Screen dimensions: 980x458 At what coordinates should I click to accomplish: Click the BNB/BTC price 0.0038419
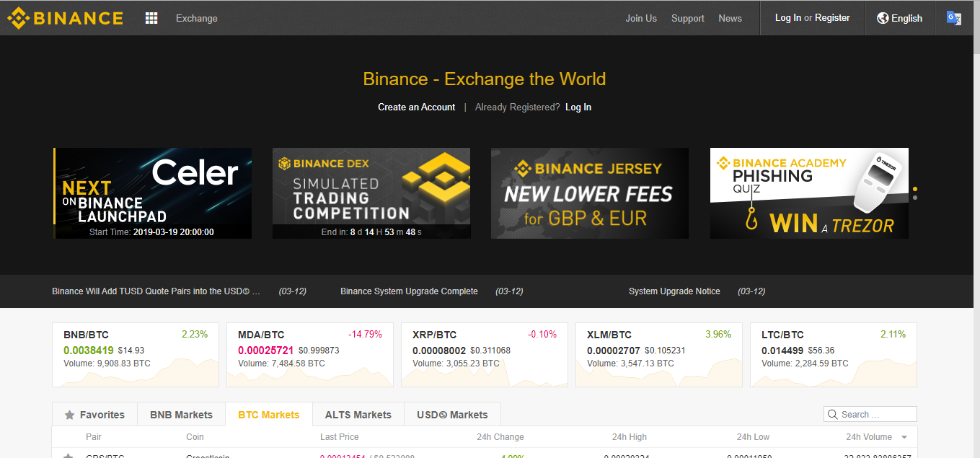[x=89, y=350]
